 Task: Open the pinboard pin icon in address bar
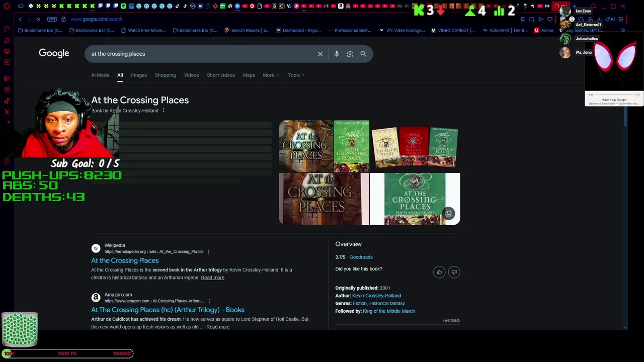(x=523, y=19)
